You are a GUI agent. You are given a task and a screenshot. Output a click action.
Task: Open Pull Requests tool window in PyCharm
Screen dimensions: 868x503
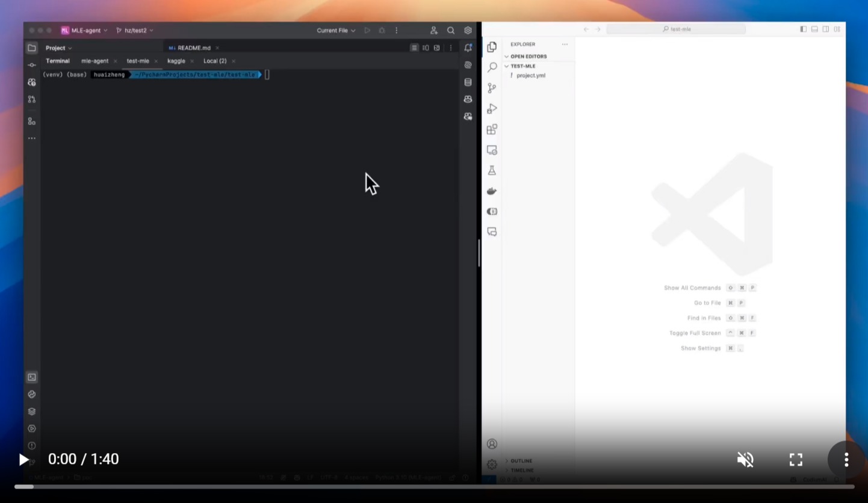click(x=32, y=99)
